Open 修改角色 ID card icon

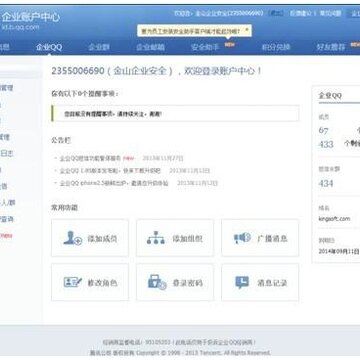pyautogui.click(x=73, y=282)
